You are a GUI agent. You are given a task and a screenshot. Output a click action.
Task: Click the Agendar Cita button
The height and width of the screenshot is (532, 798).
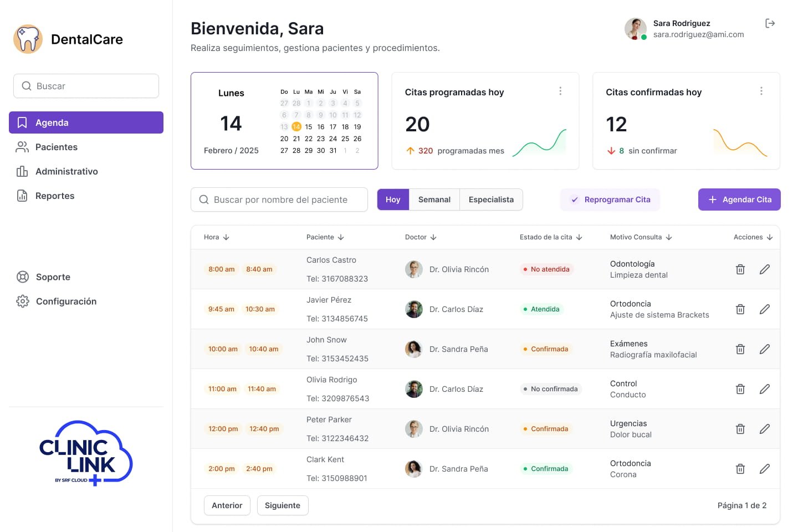click(x=739, y=199)
